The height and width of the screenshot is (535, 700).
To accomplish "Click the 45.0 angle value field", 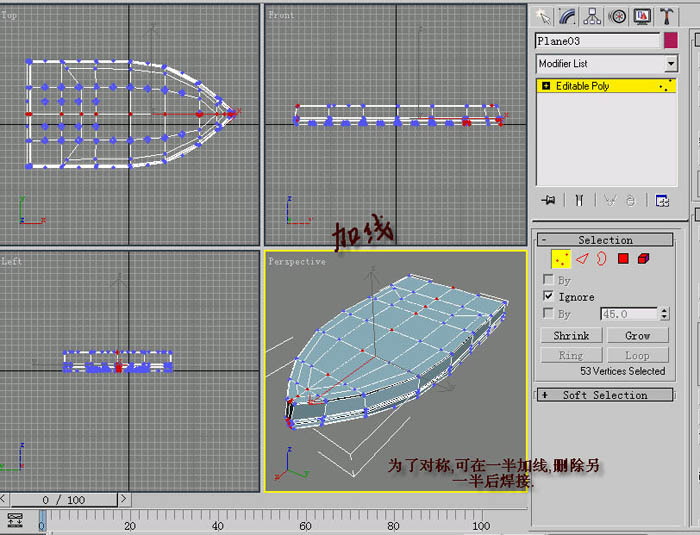I will 629,314.
